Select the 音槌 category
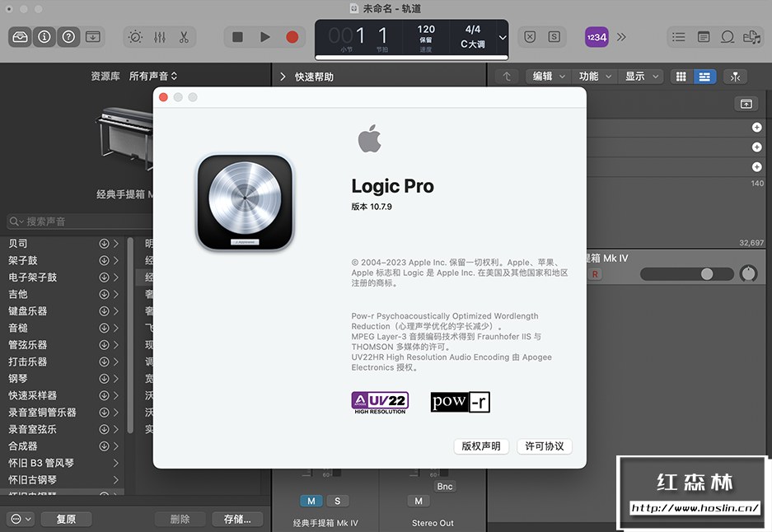The image size is (772, 532). coord(18,328)
